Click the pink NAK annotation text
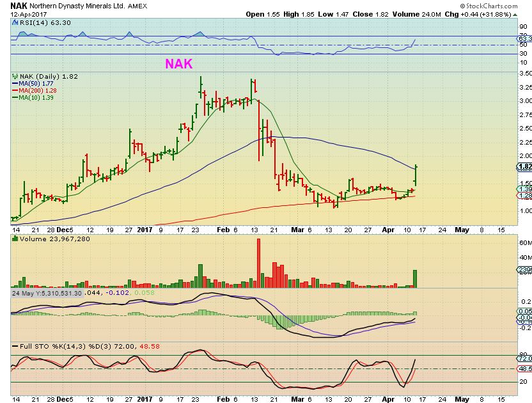This screenshot has height=403, width=532. click(179, 64)
